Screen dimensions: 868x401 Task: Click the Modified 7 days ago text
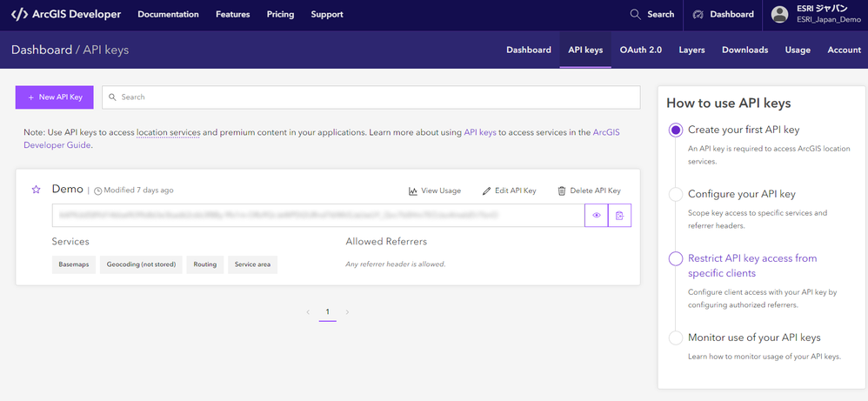(x=138, y=190)
